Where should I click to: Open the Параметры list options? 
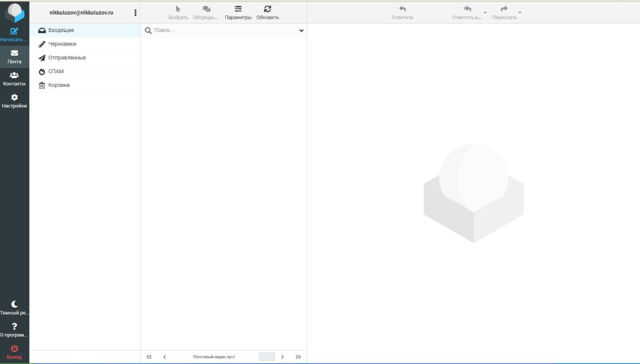(x=238, y=13)
